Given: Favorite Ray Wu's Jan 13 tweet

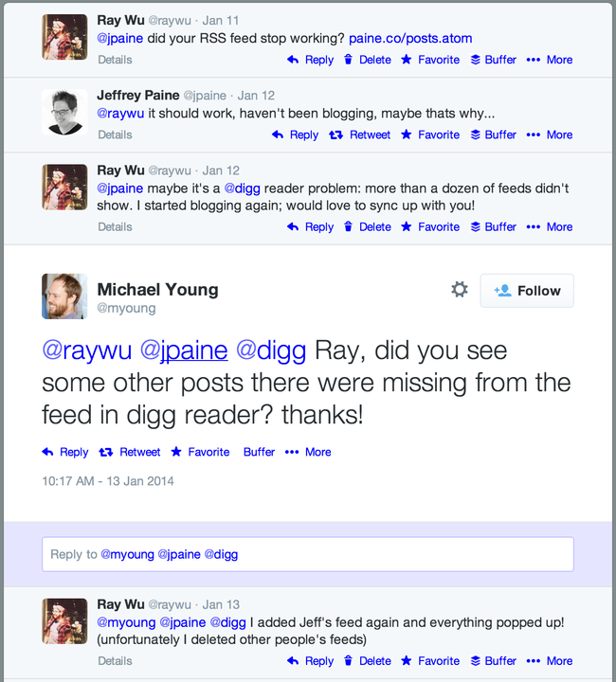Looking at the screenshot, I should 429,661.
